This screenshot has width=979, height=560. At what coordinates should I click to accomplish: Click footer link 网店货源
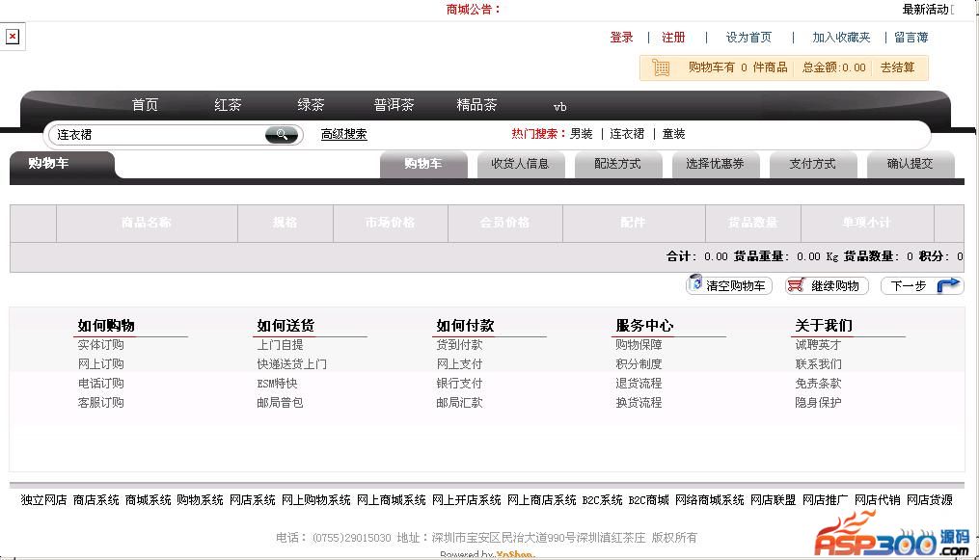coord(930,500)
